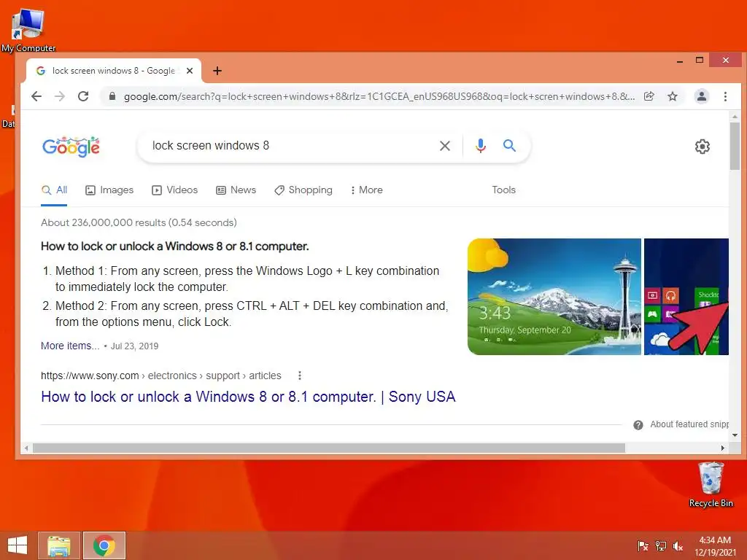The height and width of the screenshot is (560, 747).
Task: Open the taskbar clock and date
Action: (x=715, y=546)
